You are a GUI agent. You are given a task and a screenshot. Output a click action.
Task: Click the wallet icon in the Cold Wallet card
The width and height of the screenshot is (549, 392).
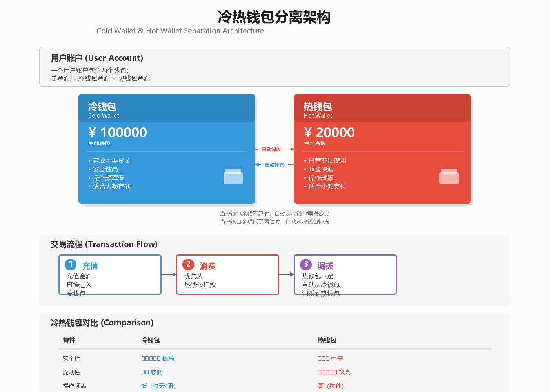(233, 176)
